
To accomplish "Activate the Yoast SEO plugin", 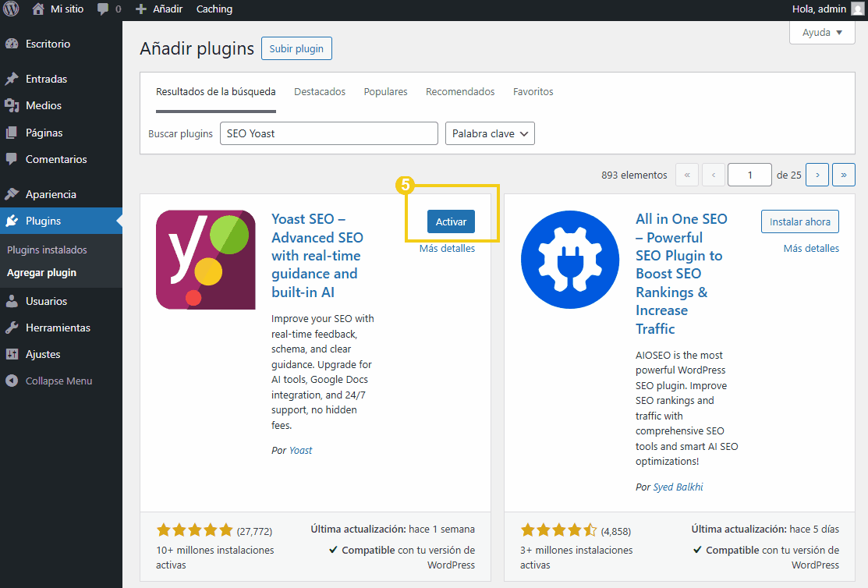I will 451,221.
